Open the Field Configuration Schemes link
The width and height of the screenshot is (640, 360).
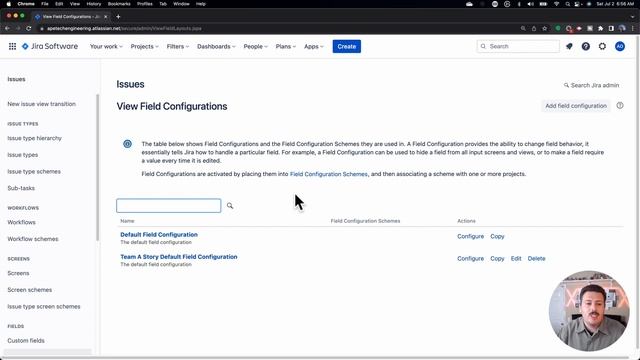pos(329,174)
